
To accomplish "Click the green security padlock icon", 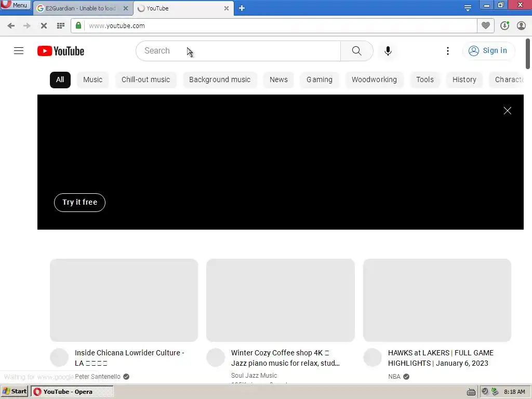I will (x=78, y=25).
